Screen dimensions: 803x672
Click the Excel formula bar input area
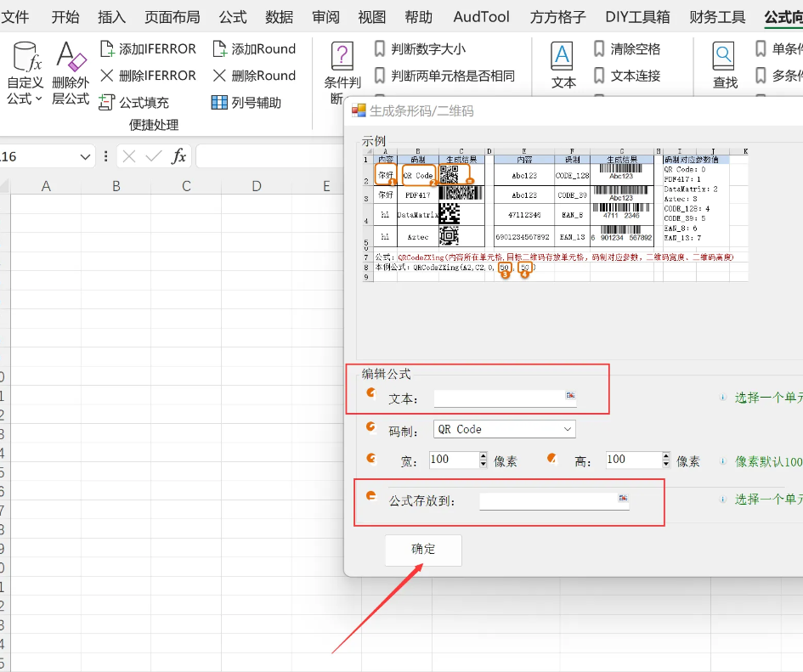point(270,156)
